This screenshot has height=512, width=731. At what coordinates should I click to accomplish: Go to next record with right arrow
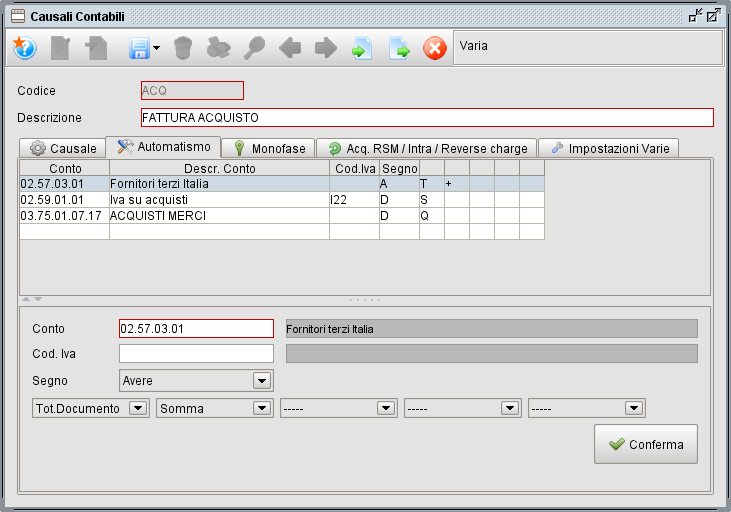click(x=325, y=48)
